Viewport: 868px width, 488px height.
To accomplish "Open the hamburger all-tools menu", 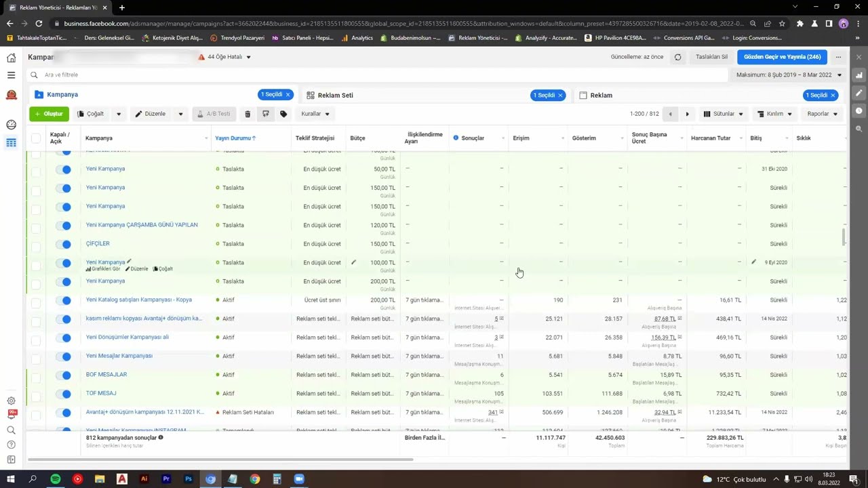I will [11, 75].
